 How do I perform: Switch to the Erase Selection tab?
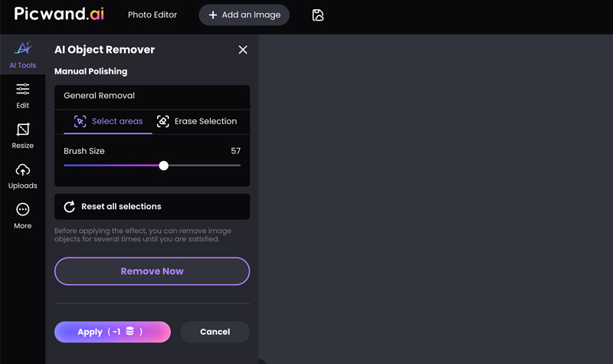pos(197,122)
